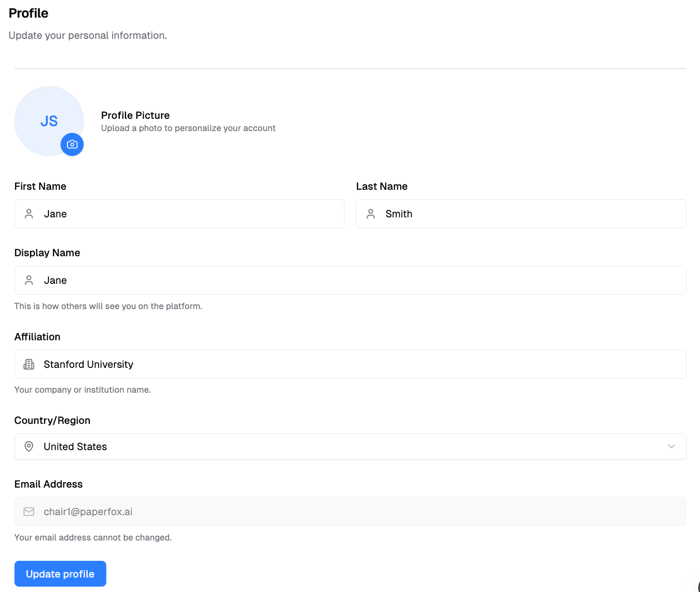This screenshot has height=592, width=700.
Task: Expand the Country/Region chevron arrow
Action: [671, 446]
